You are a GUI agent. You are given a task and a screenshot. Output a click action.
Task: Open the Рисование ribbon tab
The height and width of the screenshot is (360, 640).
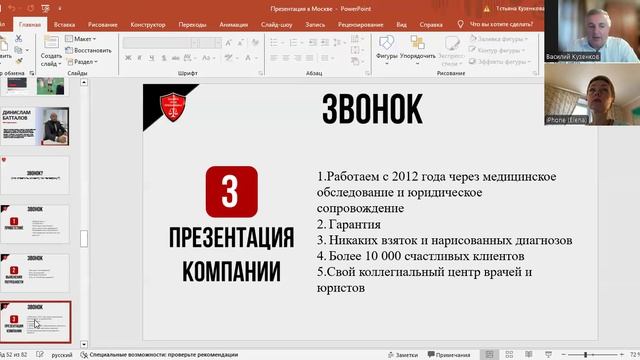[x=102, y=24]
